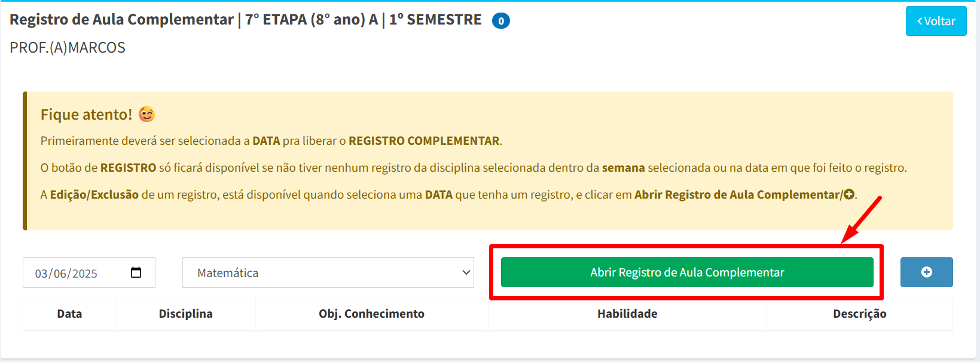Viewport: 980px width, 362px height.
Task: Click the Descrição column header
Action: click(x=860, y=314)
